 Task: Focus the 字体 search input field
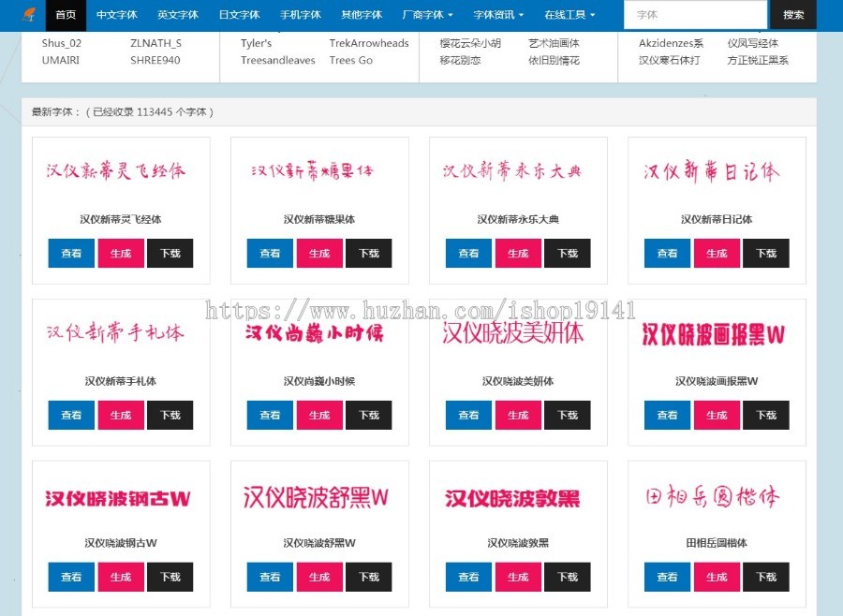(695, 15)
